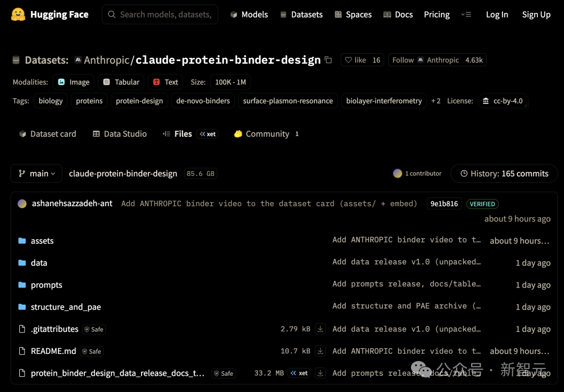564x392 pixels.
Task: Click the ashanehsazzadeh-ant contributor avatar
Action: tap(22, 204)
